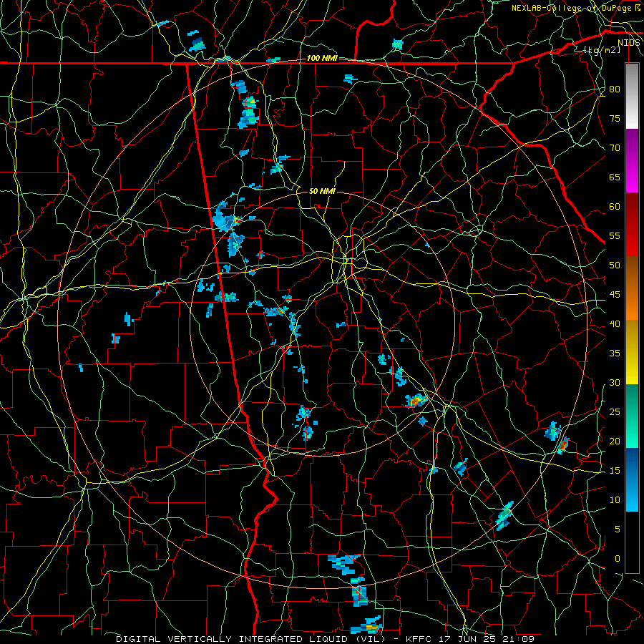Image resolution: width=644 pixels, height=644 pixels.
Task: Click the kg/m2 units label
Action: (x=602, y=50)
